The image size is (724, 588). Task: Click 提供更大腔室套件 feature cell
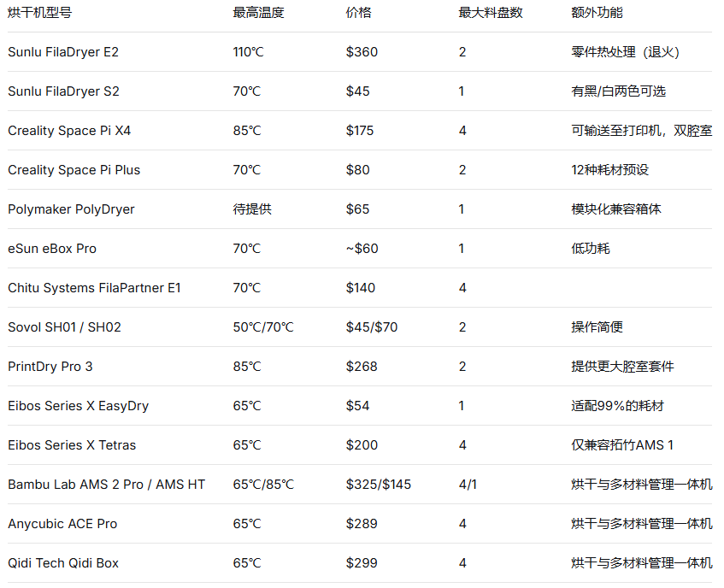(x=622, y=367)
